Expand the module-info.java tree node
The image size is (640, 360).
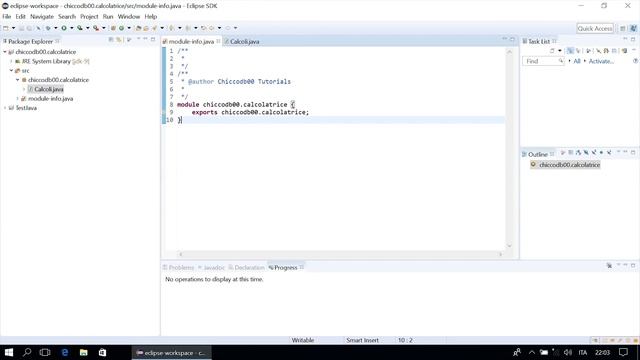coord(18,98)
